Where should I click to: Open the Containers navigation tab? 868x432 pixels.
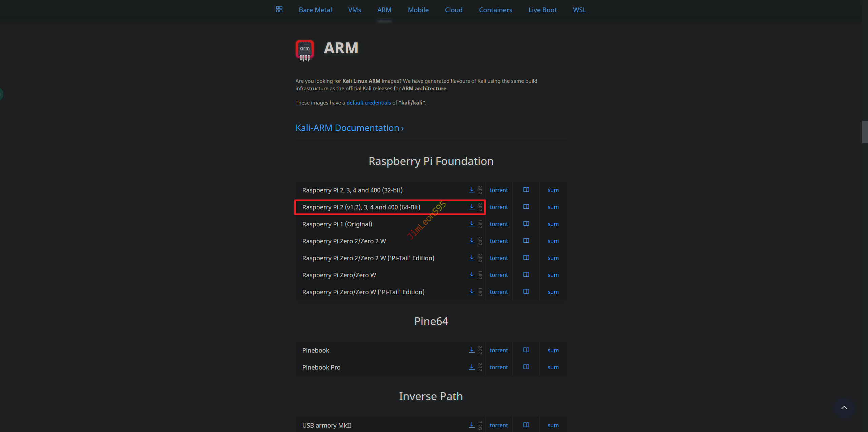tap(495, 10)
